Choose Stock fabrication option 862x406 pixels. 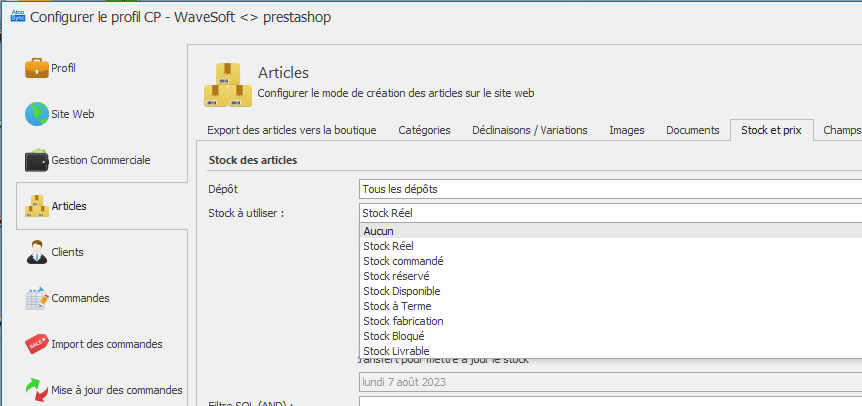tap(611, 320)
